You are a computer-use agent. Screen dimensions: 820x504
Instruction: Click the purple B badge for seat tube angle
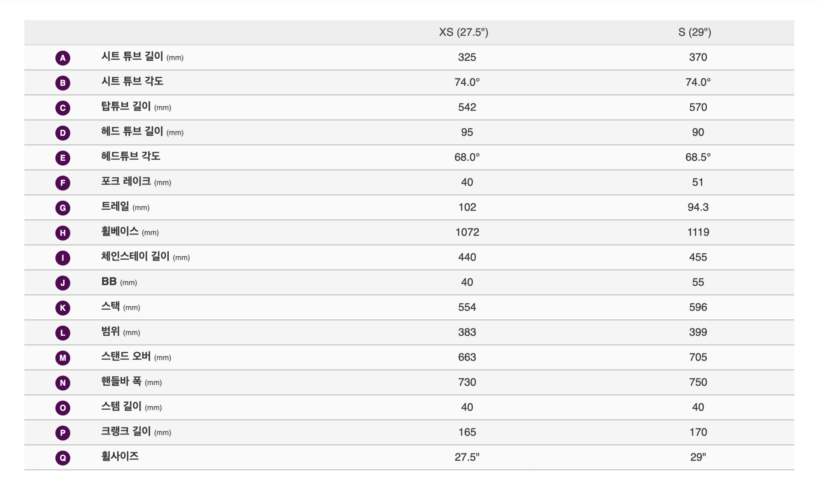63,82
